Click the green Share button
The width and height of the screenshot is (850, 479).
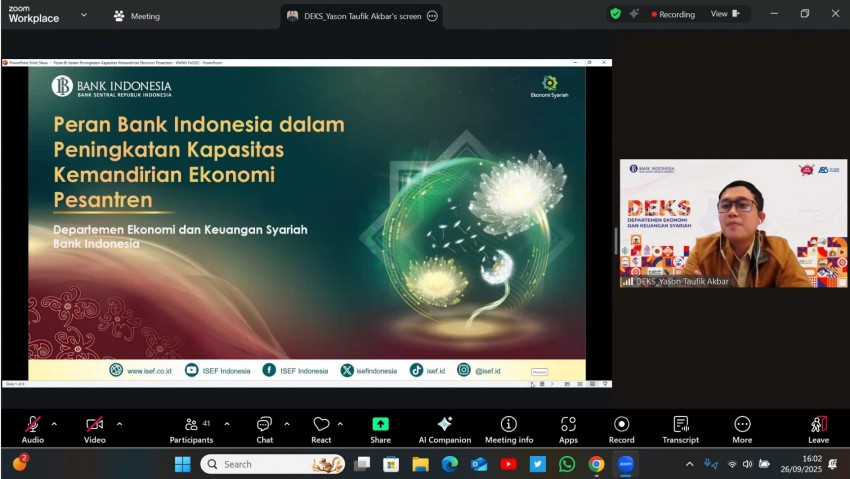tap(380, 430)
